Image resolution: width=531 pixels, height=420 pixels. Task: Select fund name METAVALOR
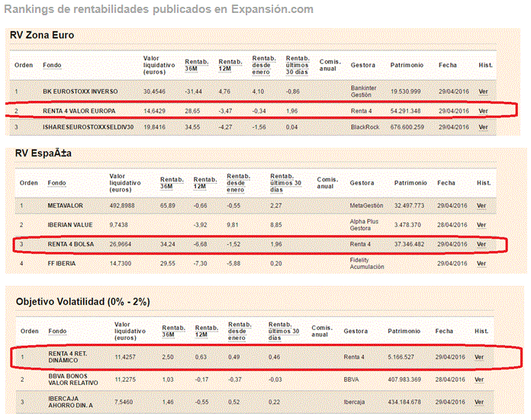point(65,206)
